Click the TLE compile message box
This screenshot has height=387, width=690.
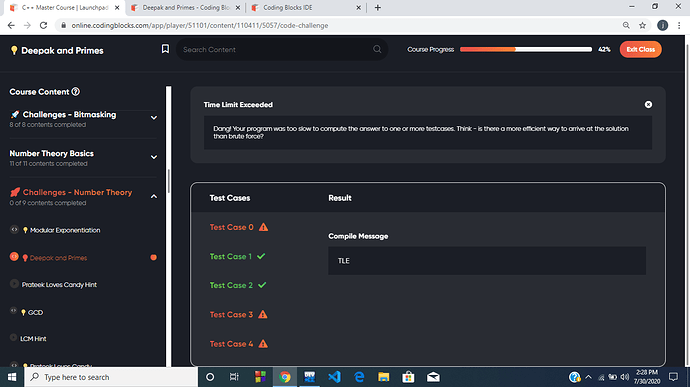click(487, 261)
